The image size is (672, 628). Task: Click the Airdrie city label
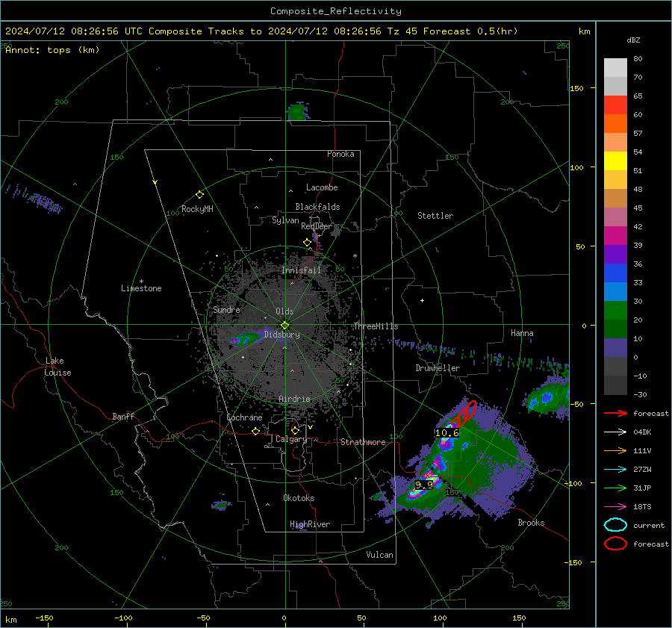click(x=294, y=399)
